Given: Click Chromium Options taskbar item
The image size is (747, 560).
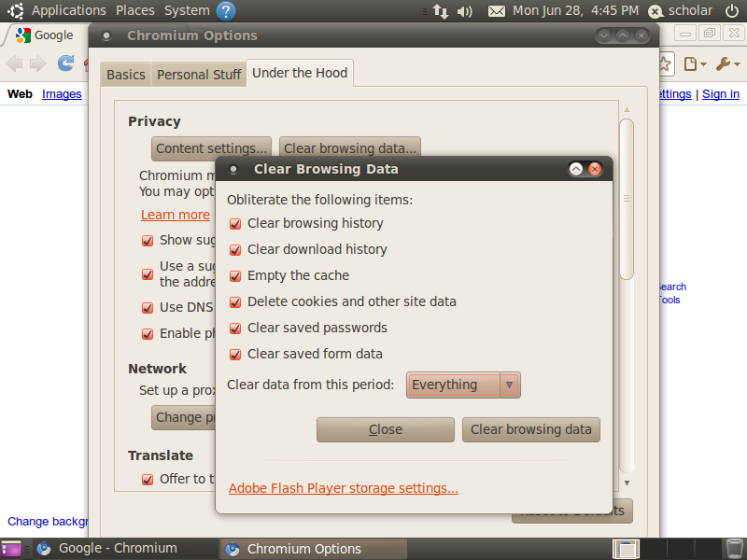Looking at the screenshot, I should click(314, 549).
